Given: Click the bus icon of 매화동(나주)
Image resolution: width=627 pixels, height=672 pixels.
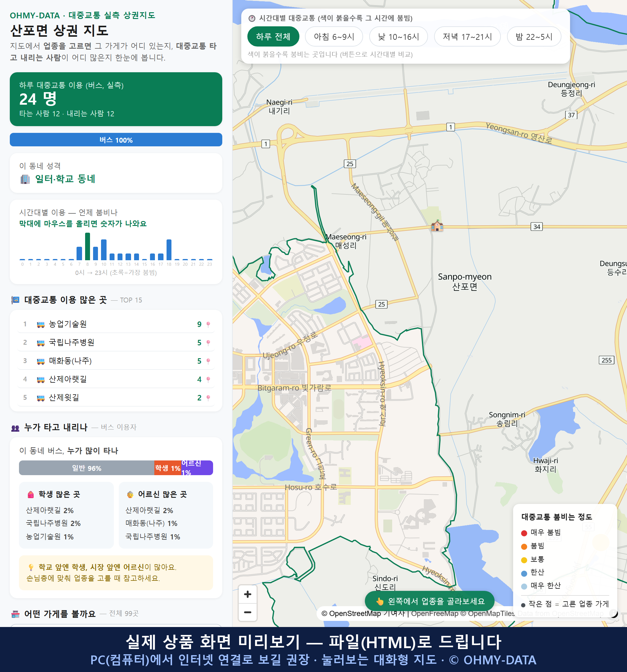Looking at the screenshot, I should click(x=40, y=361).
